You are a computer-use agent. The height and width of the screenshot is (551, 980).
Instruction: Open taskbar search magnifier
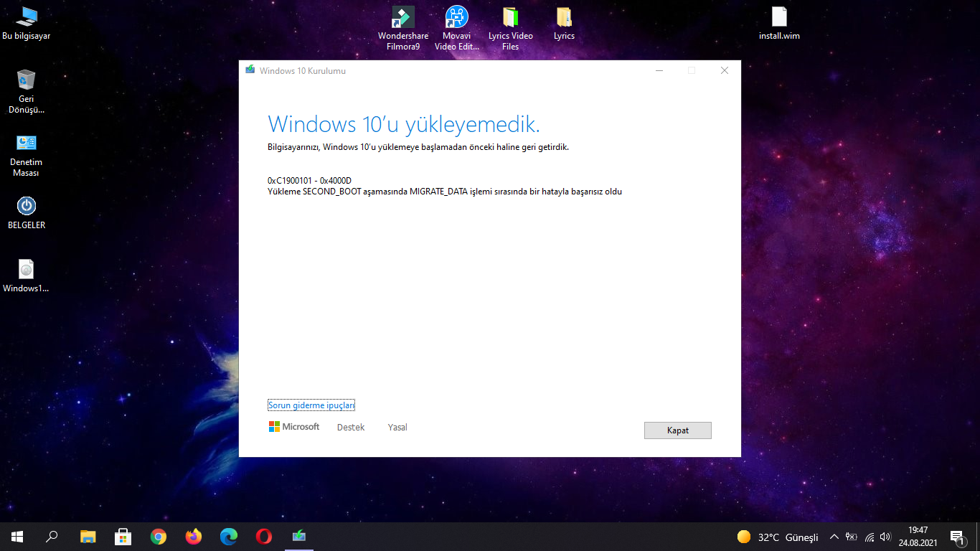click(52, 537)
